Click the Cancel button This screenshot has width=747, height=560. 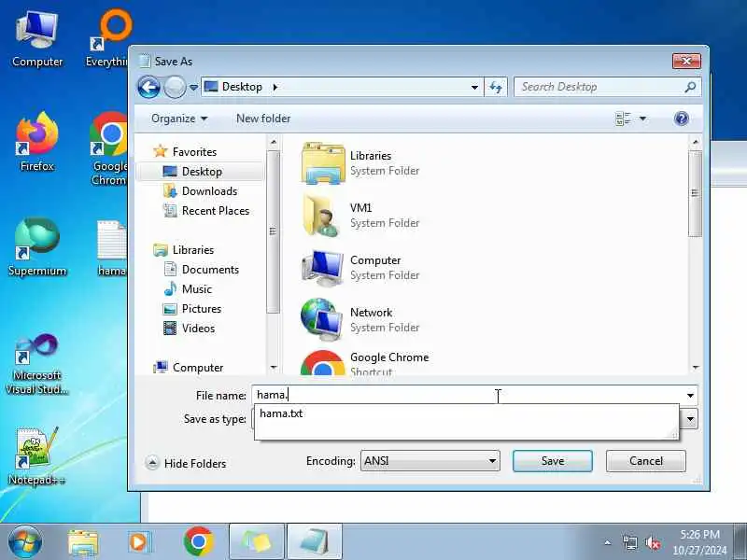(646, 461)
